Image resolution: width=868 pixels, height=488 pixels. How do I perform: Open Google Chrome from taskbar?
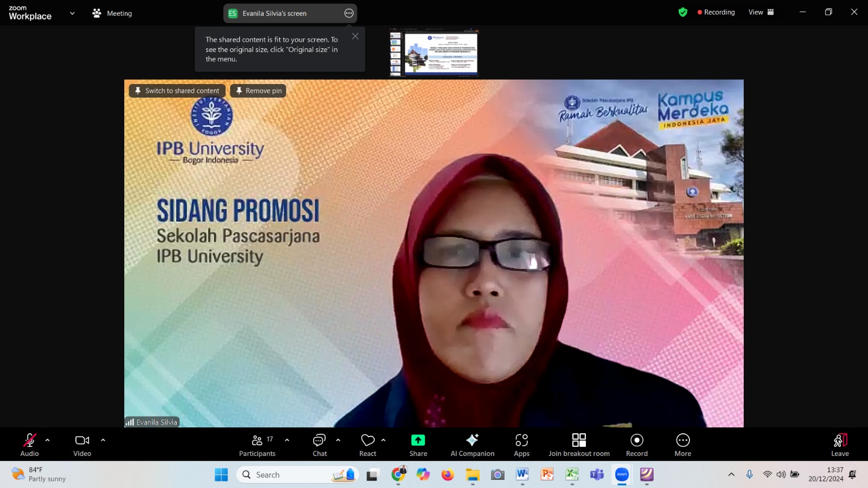pyautogui.click(x=399, y=475)
